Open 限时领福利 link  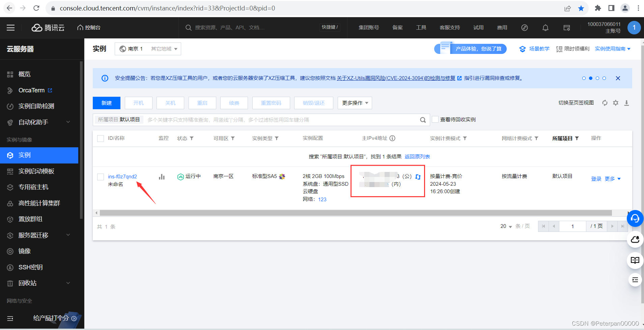[x=573, y=49]
